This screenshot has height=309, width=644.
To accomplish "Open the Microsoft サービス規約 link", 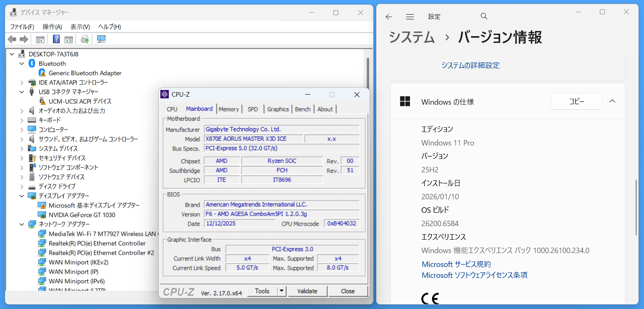I will [456, 264].
